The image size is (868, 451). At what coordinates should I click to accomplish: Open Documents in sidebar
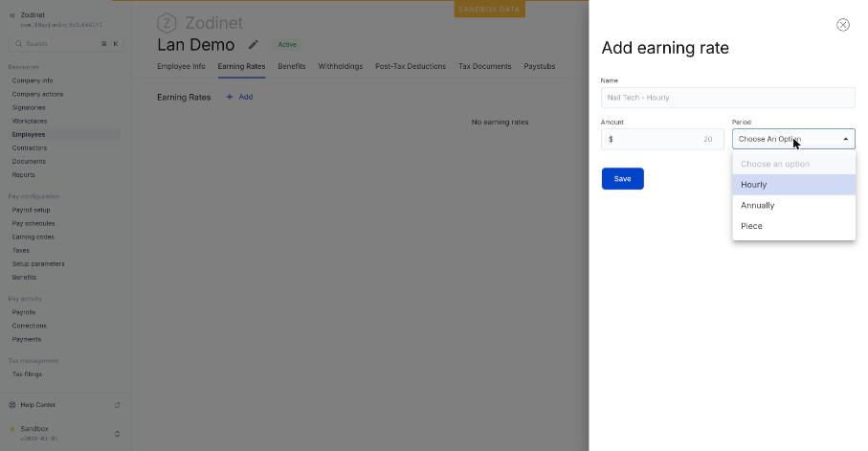click(29, 161)
